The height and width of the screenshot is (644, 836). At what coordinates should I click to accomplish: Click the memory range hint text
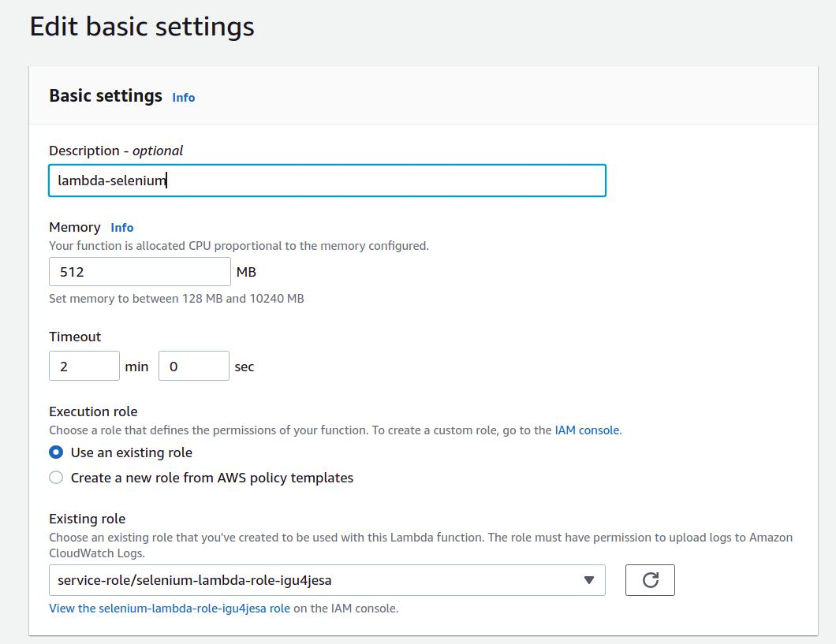tap(176, 299)
